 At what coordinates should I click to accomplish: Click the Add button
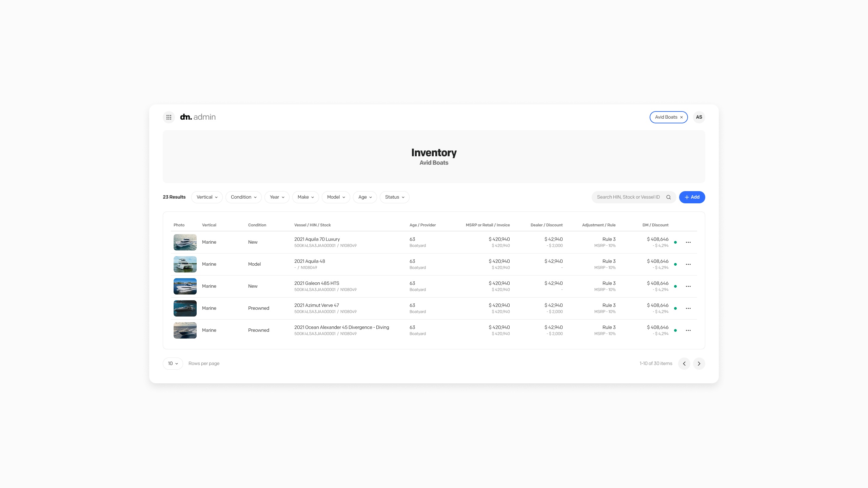(x=692, y=197)
